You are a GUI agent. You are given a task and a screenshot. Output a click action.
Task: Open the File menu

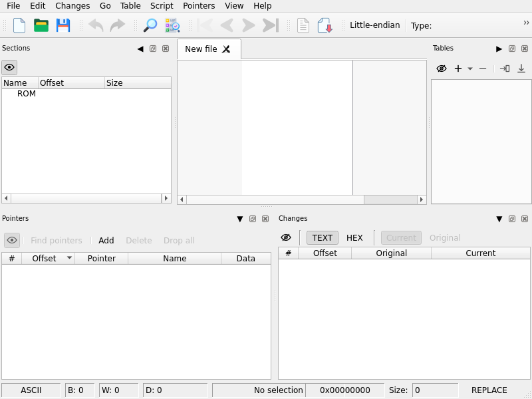[x=13, y=6]
